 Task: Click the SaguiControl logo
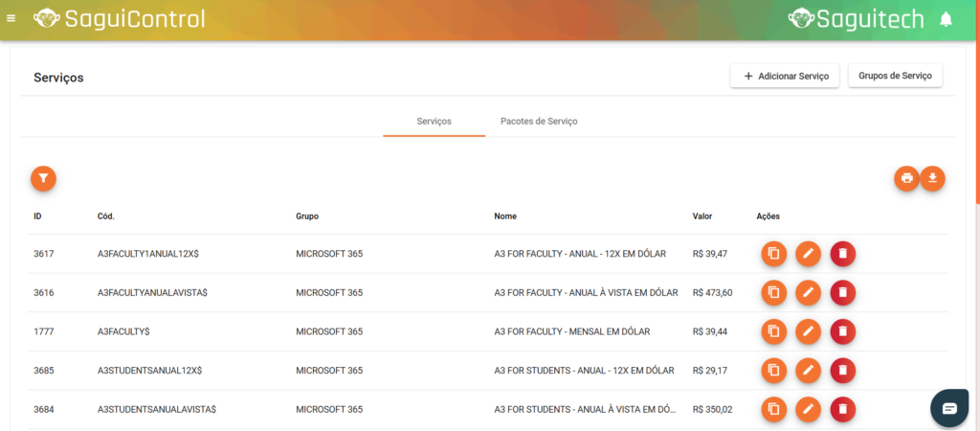pyautogui.click(x=120, y=19)
